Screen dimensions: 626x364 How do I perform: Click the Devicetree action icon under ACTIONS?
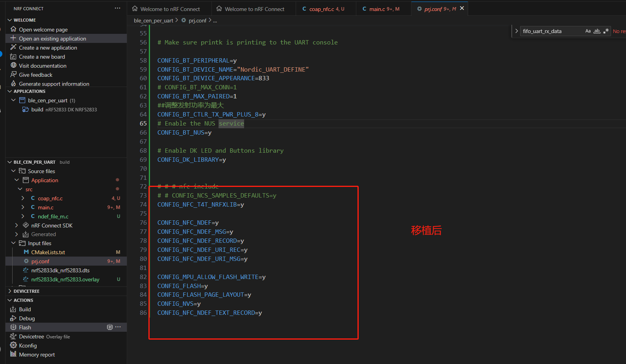[x=13, y=336]
